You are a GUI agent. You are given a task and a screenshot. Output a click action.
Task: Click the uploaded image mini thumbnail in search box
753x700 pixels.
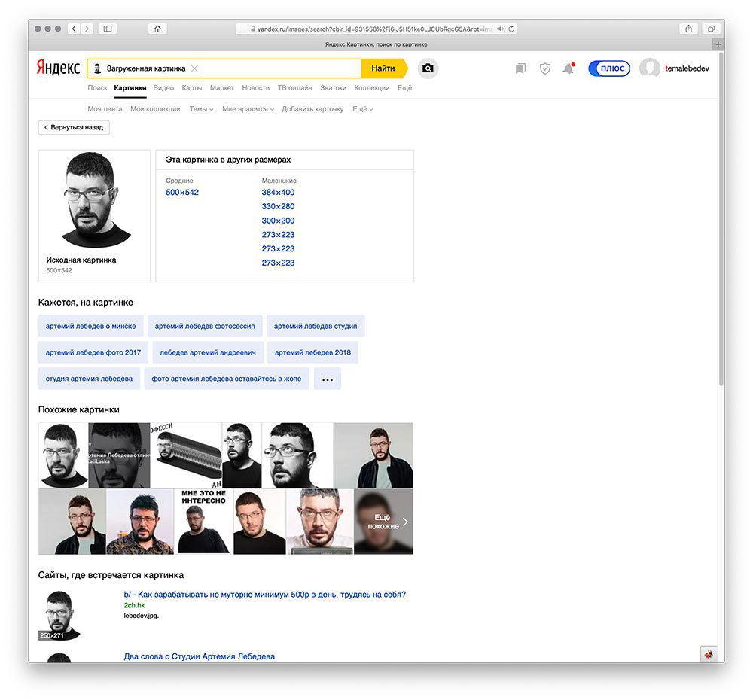click(97, 68)
